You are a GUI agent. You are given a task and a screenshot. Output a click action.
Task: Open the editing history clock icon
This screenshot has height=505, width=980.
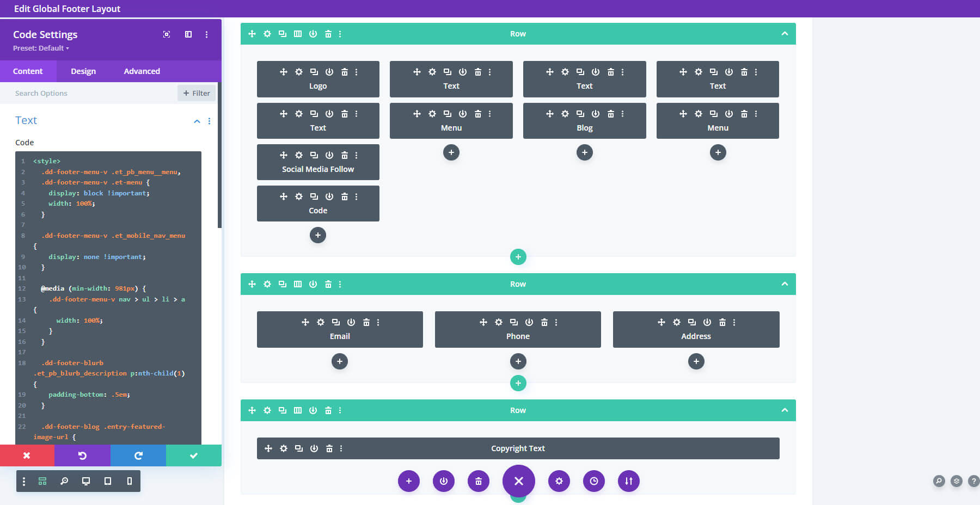pyautogui.click(x=593, y=481)
